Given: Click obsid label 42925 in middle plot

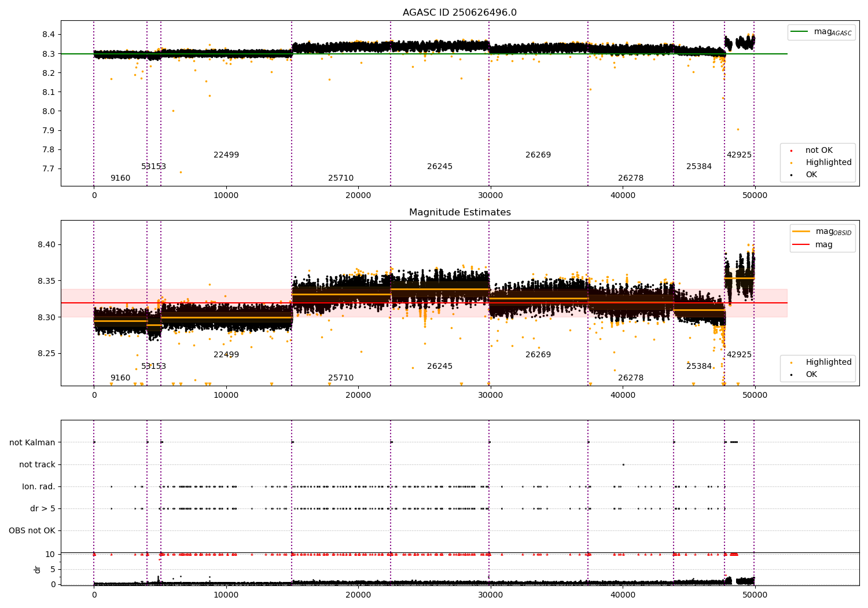Looking at the screenshot, I should click(x=739, y=355).
